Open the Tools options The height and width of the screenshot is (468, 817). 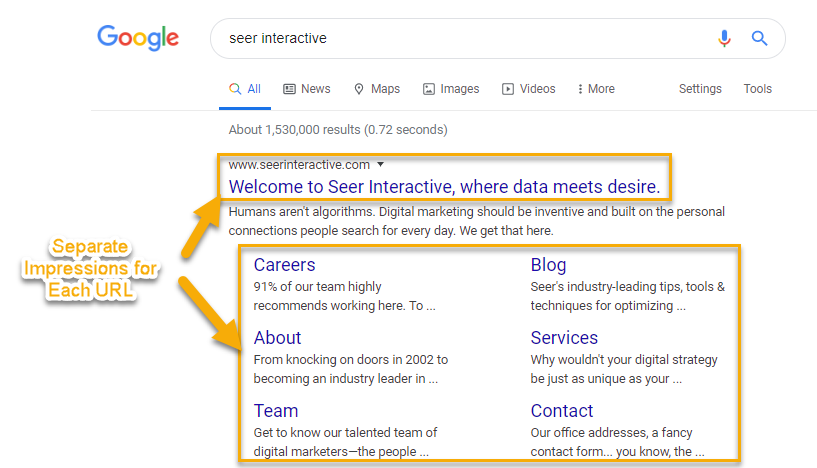(x=757, y=89)
